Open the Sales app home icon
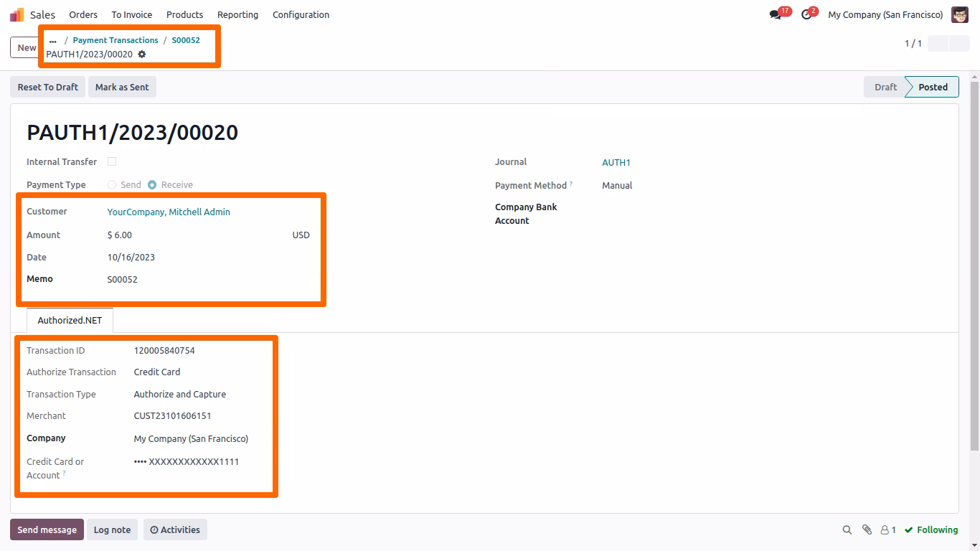Screen dimensions: 980x551 [17, 14]
